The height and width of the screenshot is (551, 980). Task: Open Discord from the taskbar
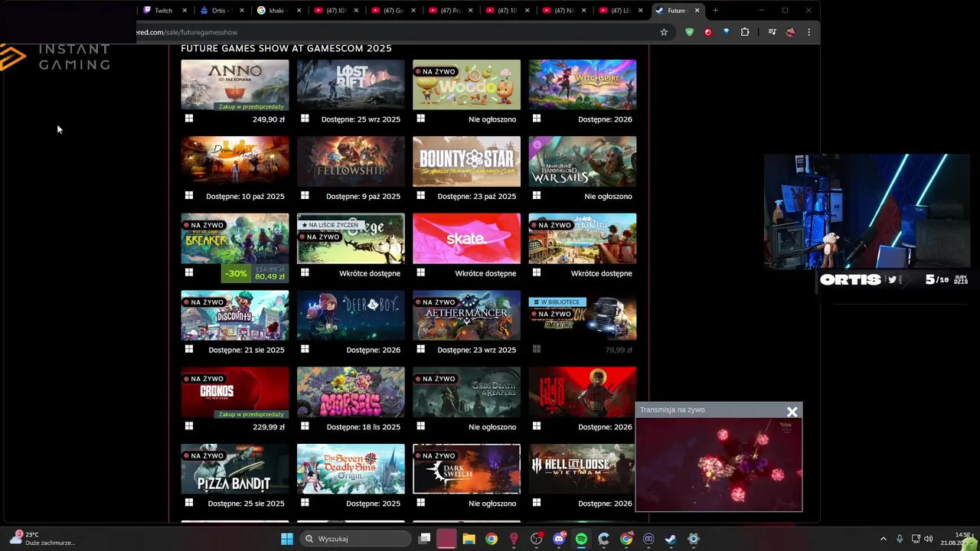[x=559, y=539]
